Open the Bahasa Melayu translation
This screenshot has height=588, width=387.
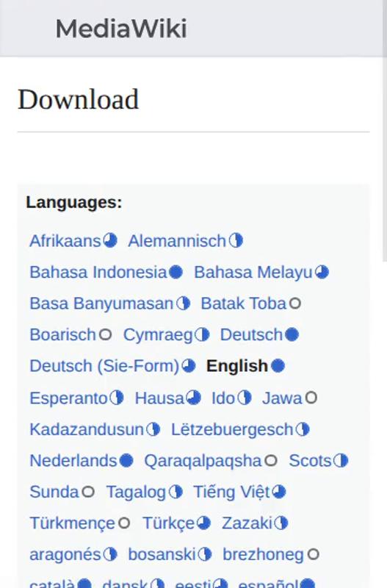(253, 272)
